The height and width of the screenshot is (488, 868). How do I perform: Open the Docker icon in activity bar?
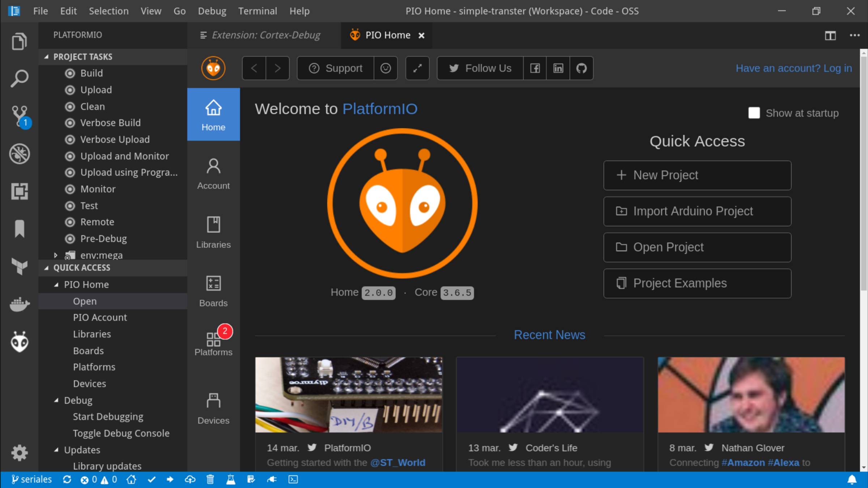point(20,304)
